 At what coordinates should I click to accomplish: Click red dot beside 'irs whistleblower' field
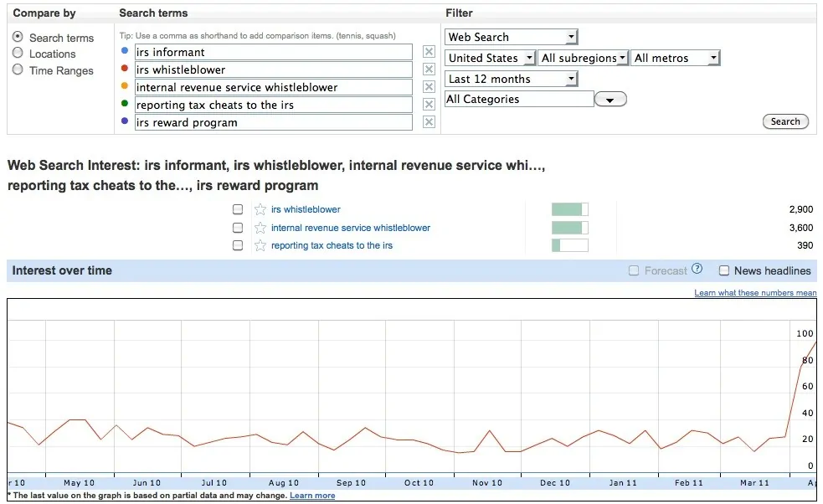coord(125,68)
